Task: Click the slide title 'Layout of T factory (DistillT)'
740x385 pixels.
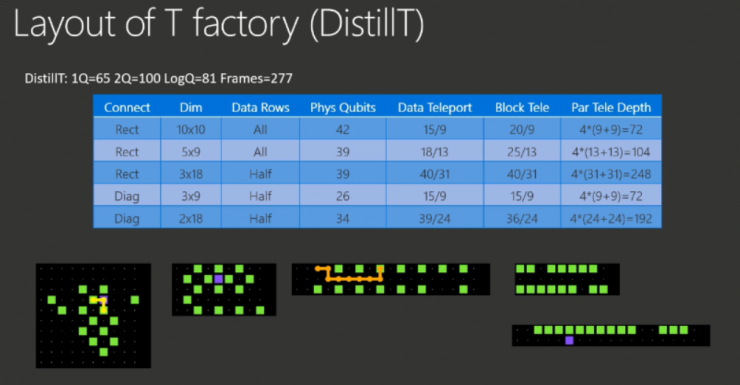Action: coord(219,24)
